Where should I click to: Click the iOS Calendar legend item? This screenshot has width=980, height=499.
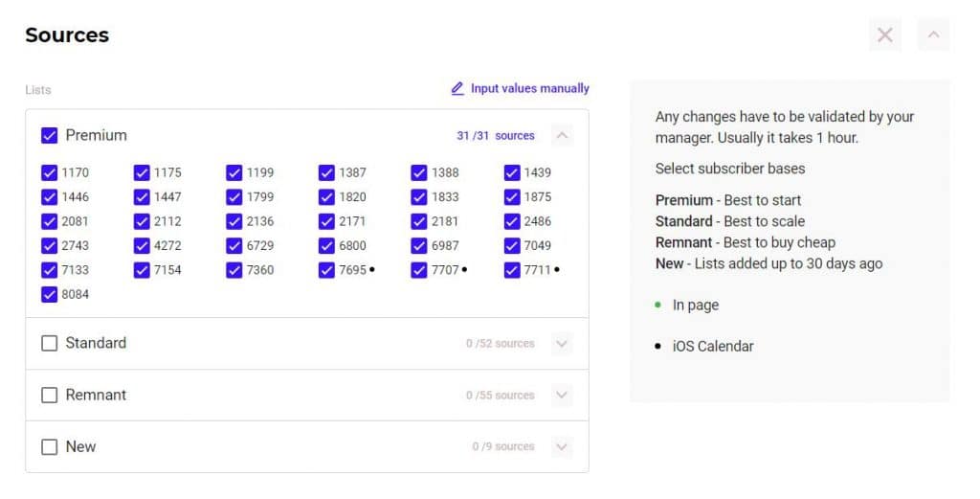[x=712, y=346]
